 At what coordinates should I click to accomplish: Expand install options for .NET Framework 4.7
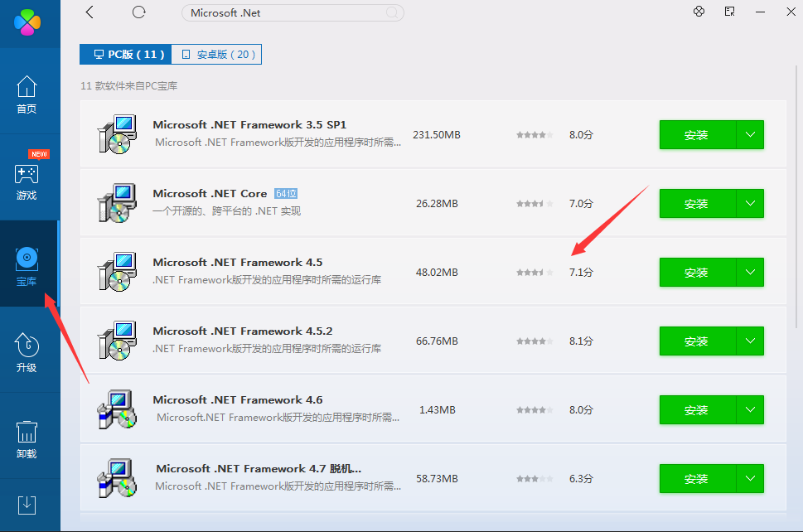click(x=750, y=479)
